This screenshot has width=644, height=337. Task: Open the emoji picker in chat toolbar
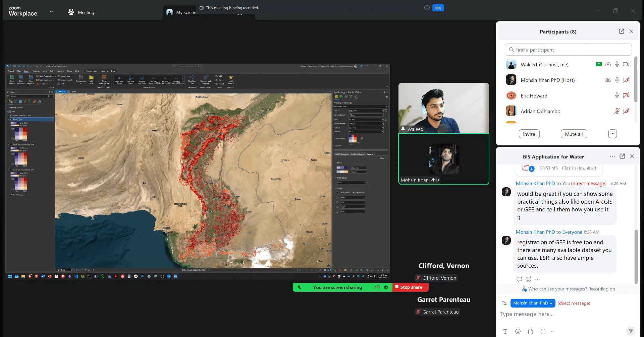coord(518,332)
